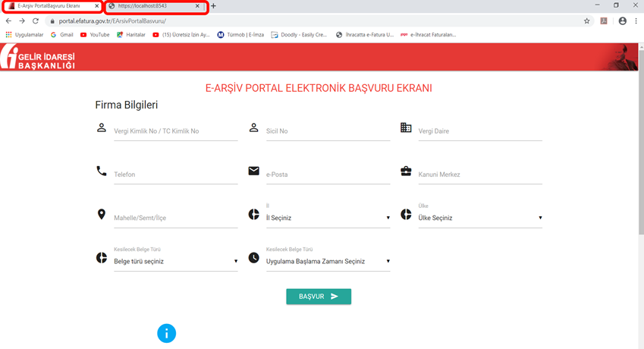Click the Gelir İdaresi Başkanlığı logo

click(x=39, y=58)
